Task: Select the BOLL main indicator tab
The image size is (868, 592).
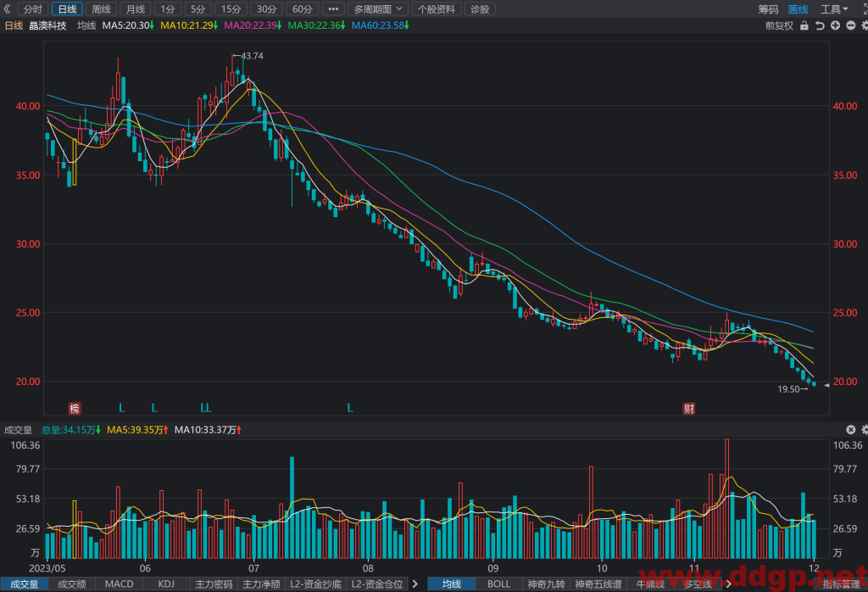Action: click(x=498, y=584)
